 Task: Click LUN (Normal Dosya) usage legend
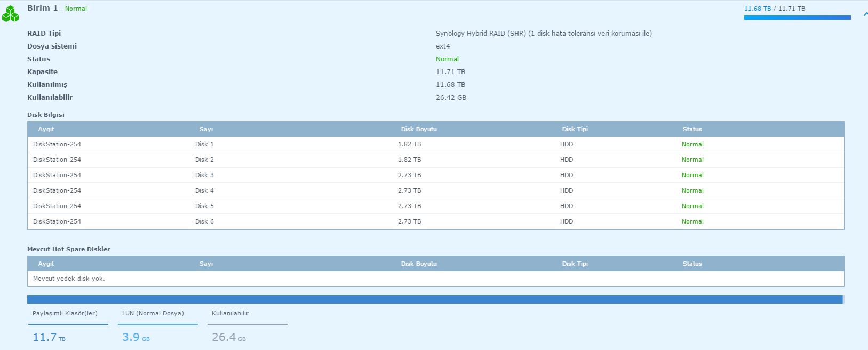(x=153, y=314)
